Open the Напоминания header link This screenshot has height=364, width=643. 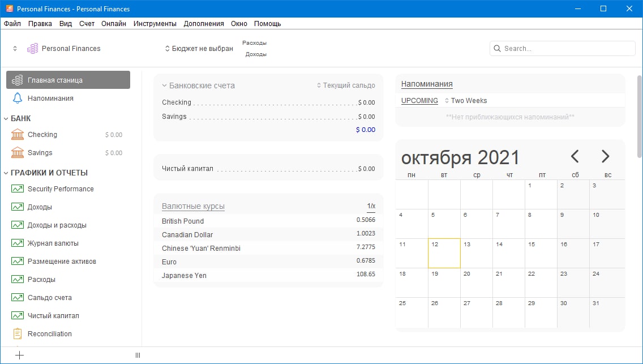click(x=426, y=84)
